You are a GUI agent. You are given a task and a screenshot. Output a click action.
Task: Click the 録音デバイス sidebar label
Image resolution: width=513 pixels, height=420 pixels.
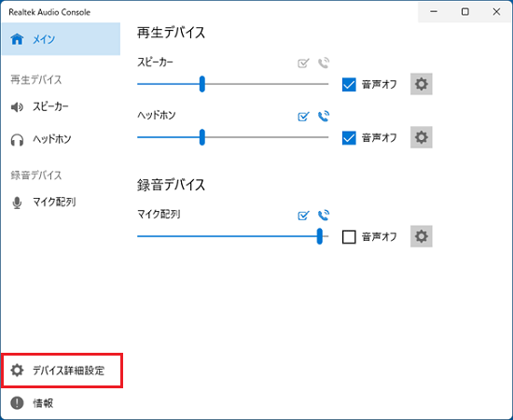(x=36, y=175)
